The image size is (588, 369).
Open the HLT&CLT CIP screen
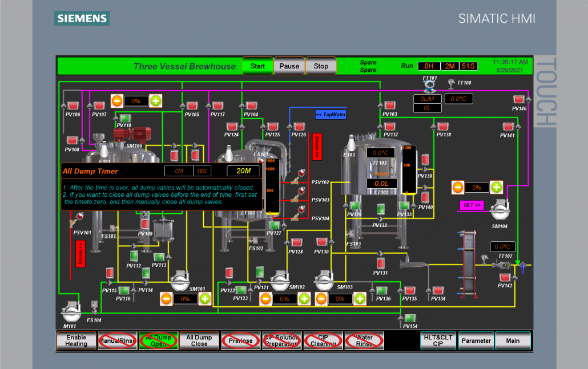click(x=438, y=340)
